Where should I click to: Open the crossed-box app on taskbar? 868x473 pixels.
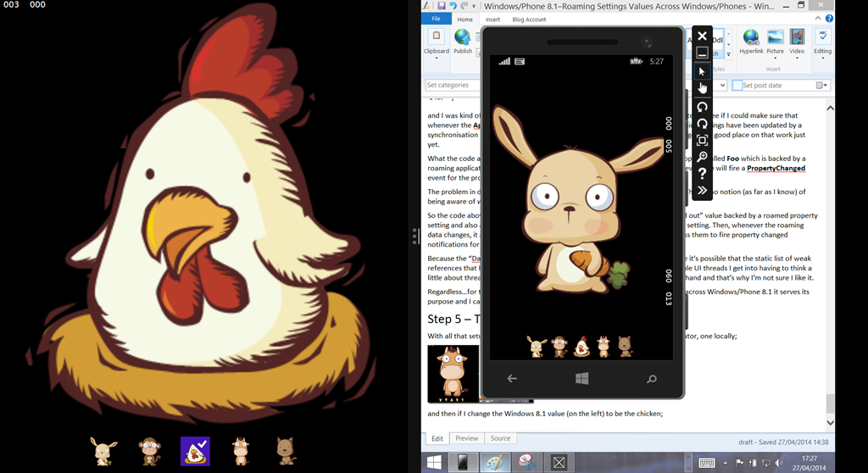tap(559, 462)
